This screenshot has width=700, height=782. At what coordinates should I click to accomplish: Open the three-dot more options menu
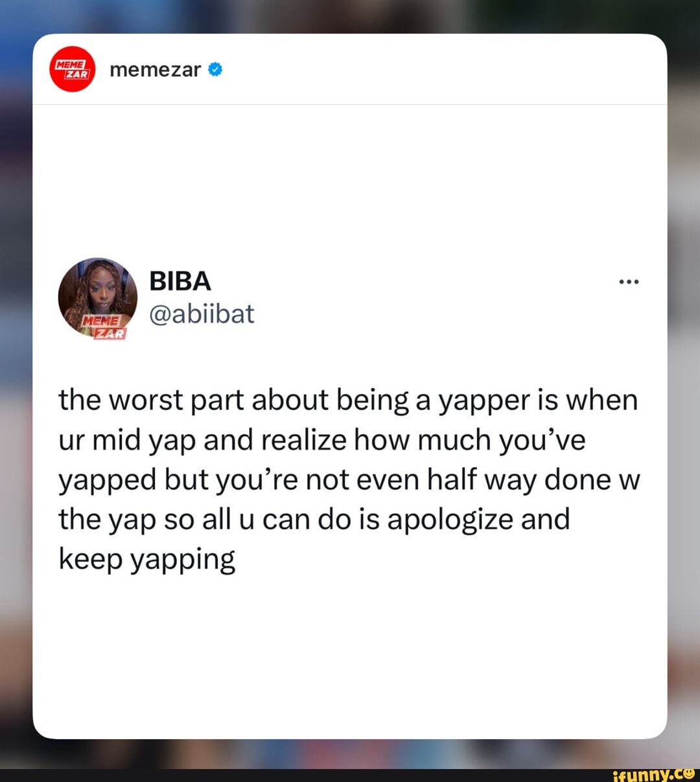pos(629,281)
